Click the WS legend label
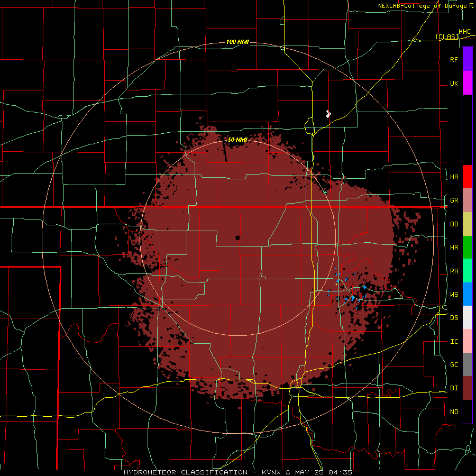 (454, 295)
